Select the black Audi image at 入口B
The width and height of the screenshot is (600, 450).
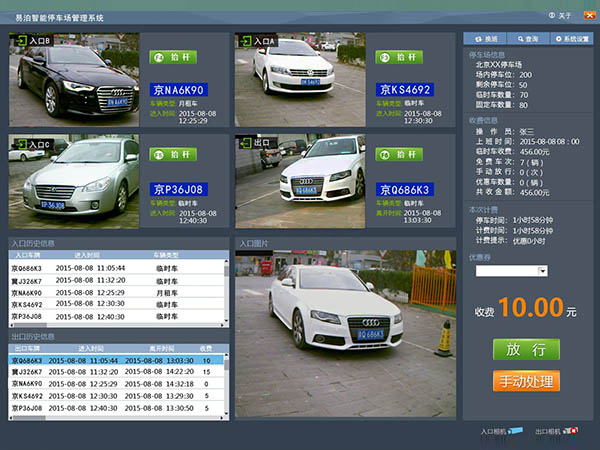coord(74,80)
